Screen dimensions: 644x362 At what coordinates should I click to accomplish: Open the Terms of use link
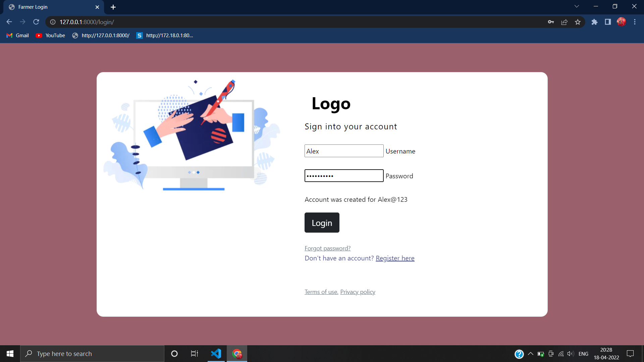point(321,292)
